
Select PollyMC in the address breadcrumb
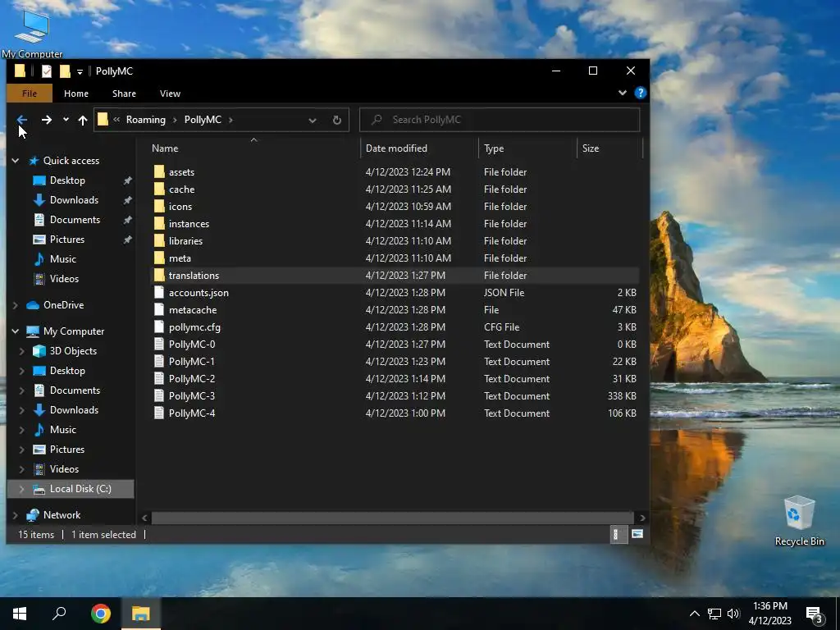pos(203,120)
